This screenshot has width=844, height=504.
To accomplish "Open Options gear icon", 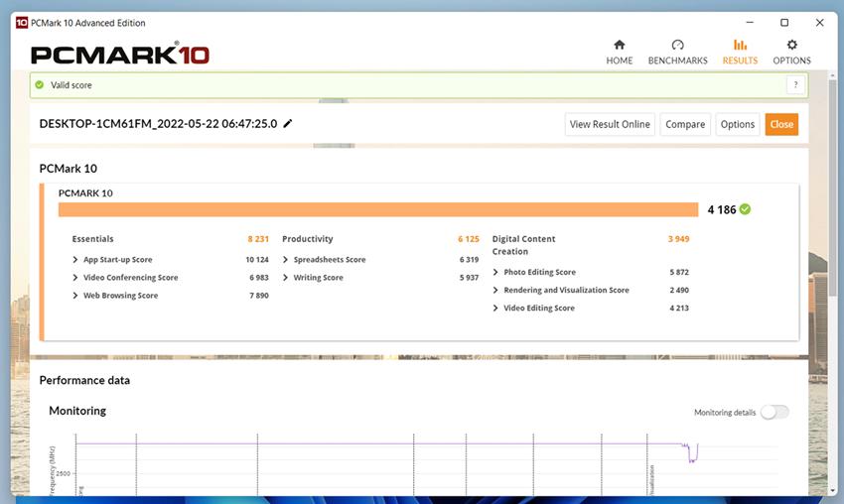I will tap(791, 45).
